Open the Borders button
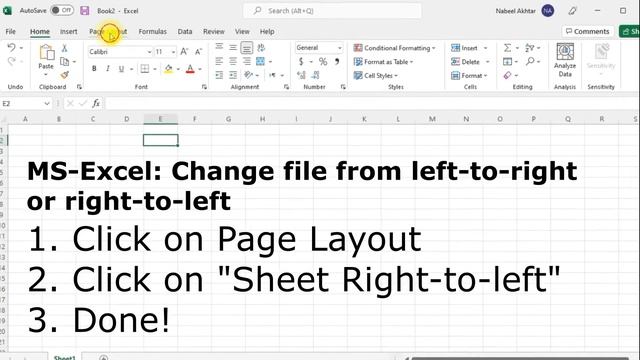Image resolution: width=640 pixels, height=360 pixels. coord(145,69)
